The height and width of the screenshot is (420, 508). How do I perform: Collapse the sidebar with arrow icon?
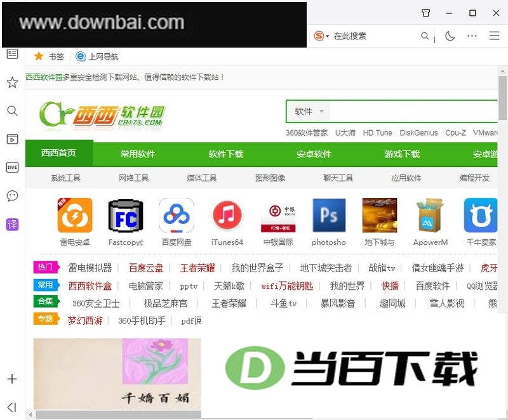click(x=12, y=407)
